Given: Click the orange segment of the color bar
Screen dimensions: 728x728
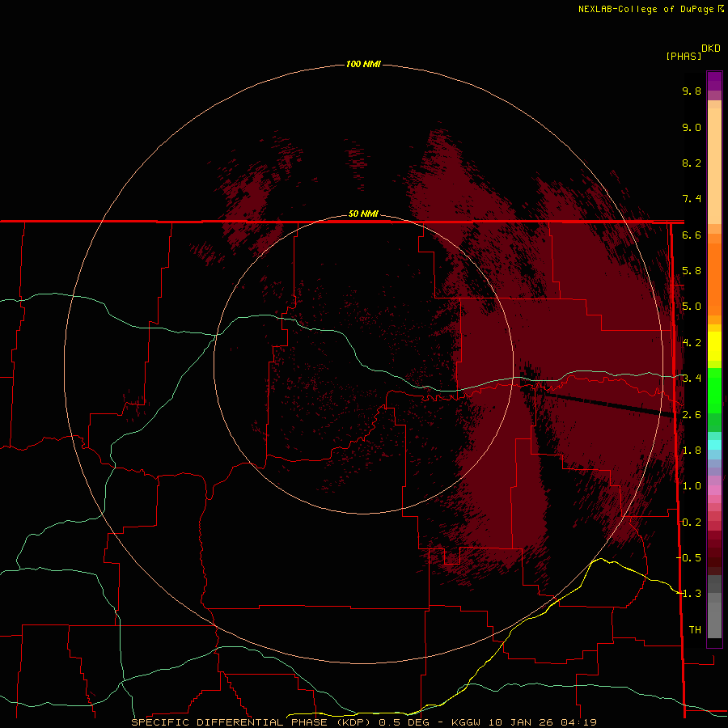Looking at the screenshot, I should coord(714,278).
